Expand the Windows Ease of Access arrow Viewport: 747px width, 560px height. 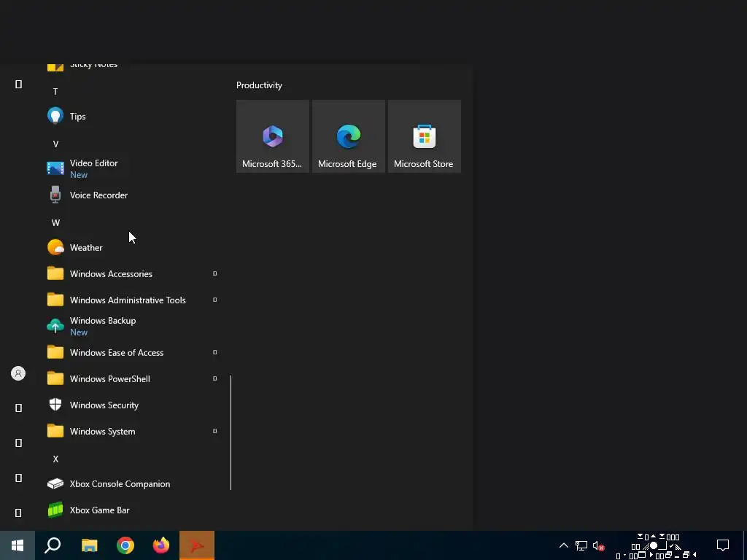pos(215,352)
